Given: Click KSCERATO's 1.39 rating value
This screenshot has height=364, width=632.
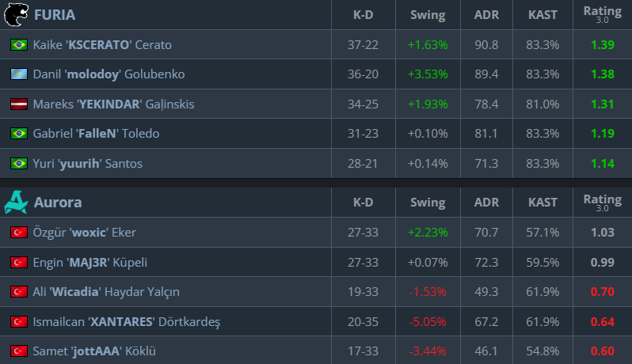Looking at the screenshot, I should (602, 45).
